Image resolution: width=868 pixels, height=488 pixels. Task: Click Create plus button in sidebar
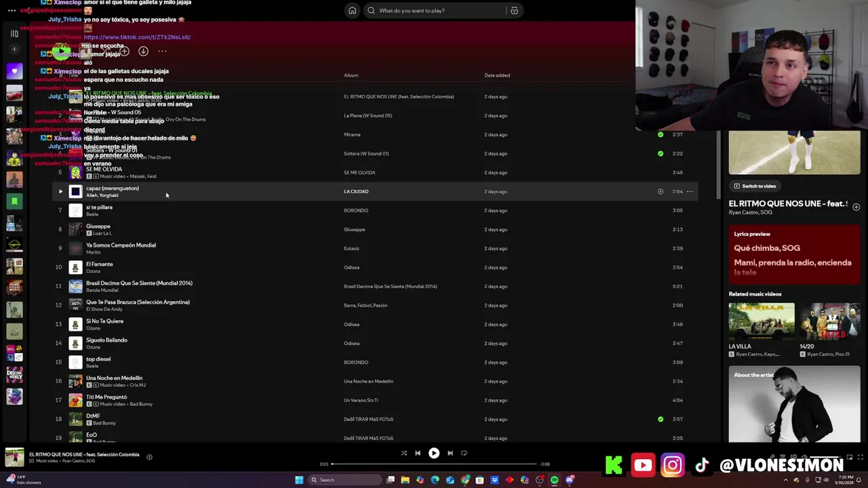pyautogui.click(x=14, y=49)
